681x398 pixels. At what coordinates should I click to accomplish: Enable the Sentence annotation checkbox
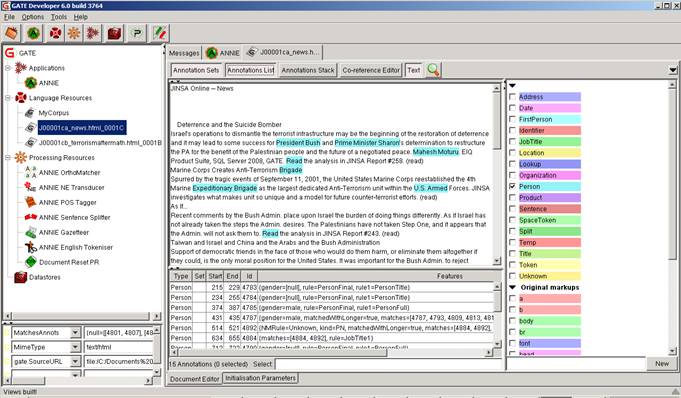pyautogui.click(x=512, y=209)
